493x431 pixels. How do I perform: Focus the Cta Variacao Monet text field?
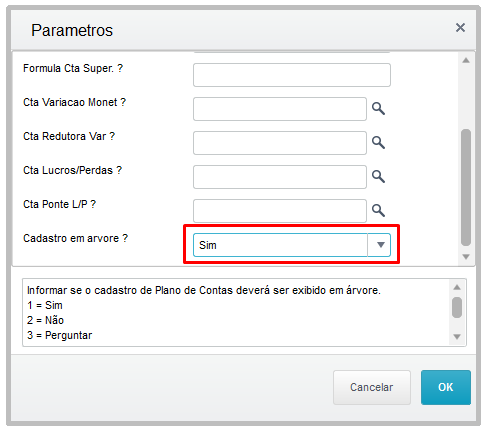[x=280, y=109]
